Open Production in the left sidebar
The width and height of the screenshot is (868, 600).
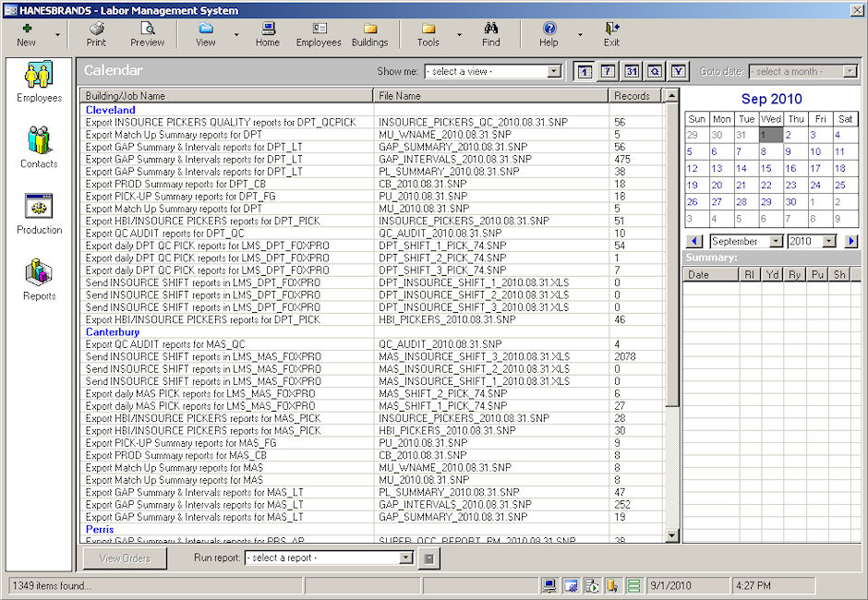click(x=40, y=213)
